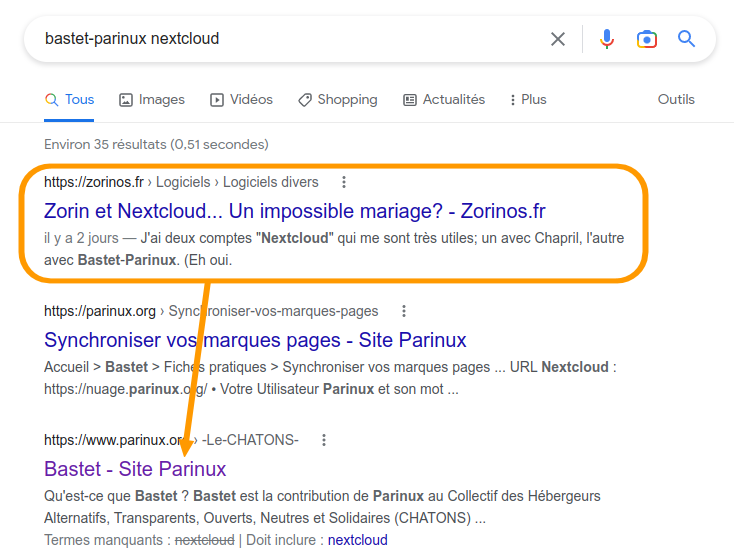The height and width of the screenshot is (560, 734).
Task: Switch to the Vidéos tab
Action: (x=241, y=100)
